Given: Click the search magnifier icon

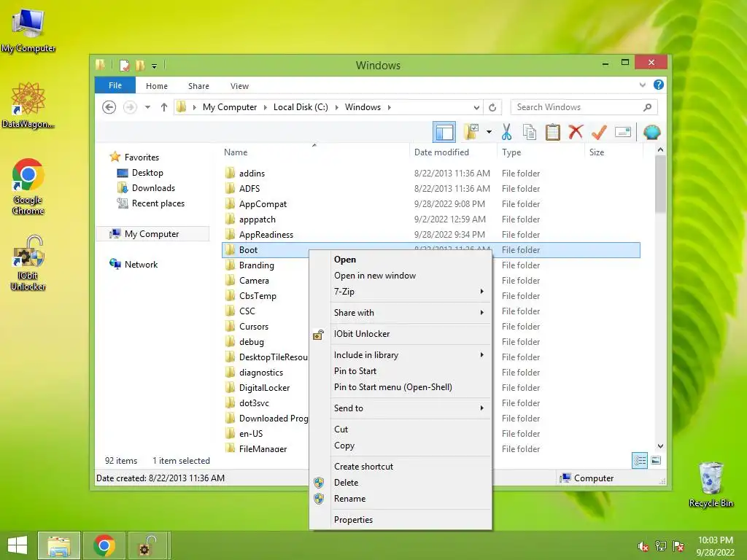Looking at the screenshot, I should [x=647, y=107].
